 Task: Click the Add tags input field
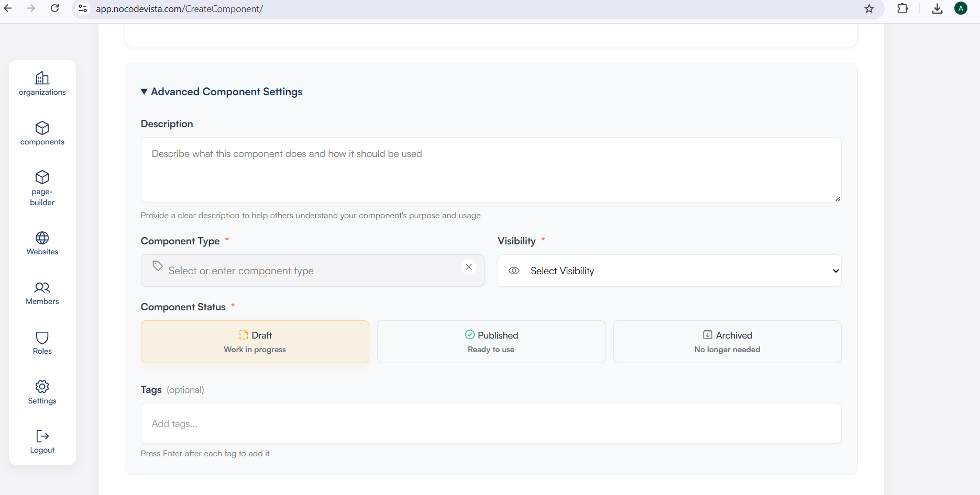[x=491, y=423]
